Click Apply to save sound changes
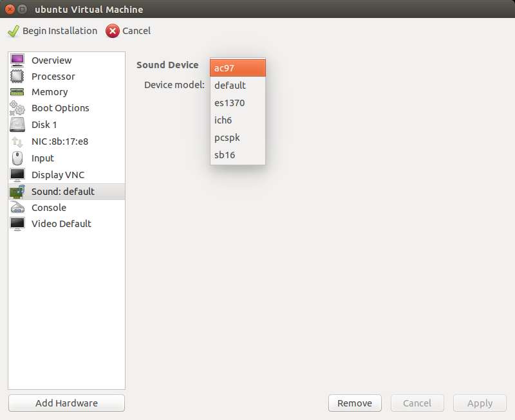515x420 pixels. 479,403
